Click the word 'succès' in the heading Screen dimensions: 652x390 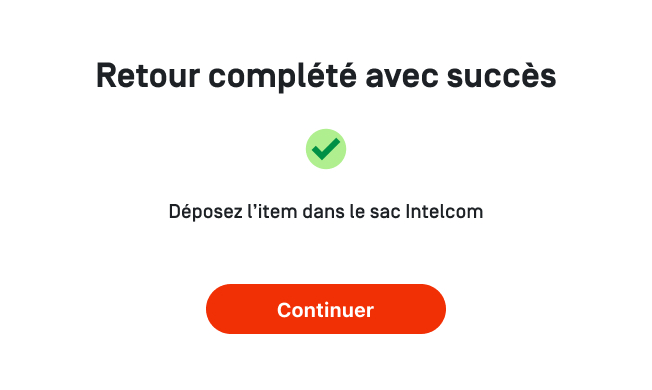pos(501,76)
